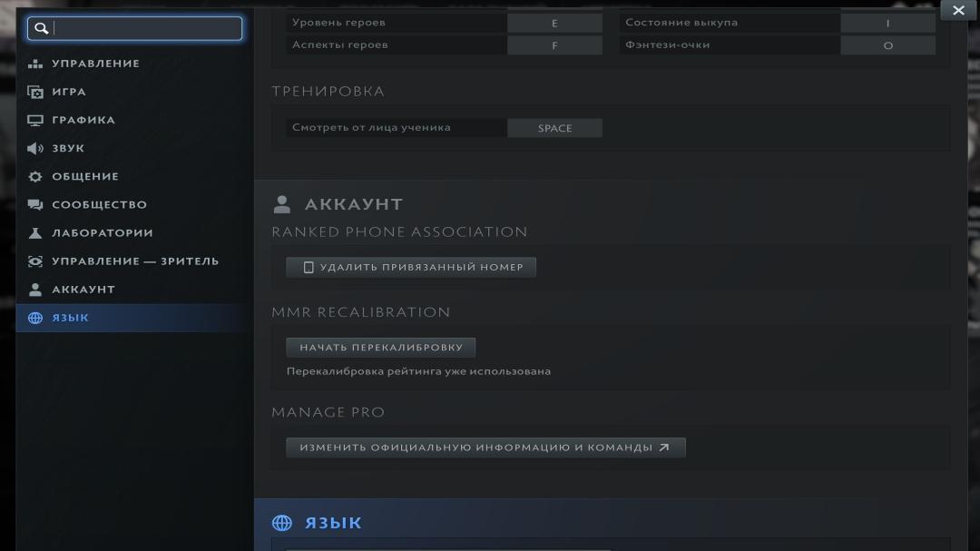Open the Графика settings section
This screenshot has height=551, width=980.
[83, 120]
